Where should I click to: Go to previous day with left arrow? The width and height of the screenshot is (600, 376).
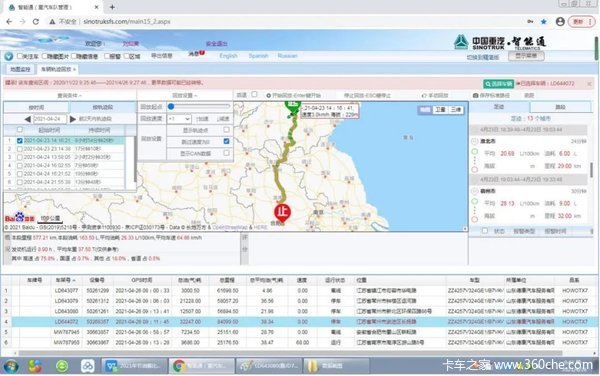point(28,119)
